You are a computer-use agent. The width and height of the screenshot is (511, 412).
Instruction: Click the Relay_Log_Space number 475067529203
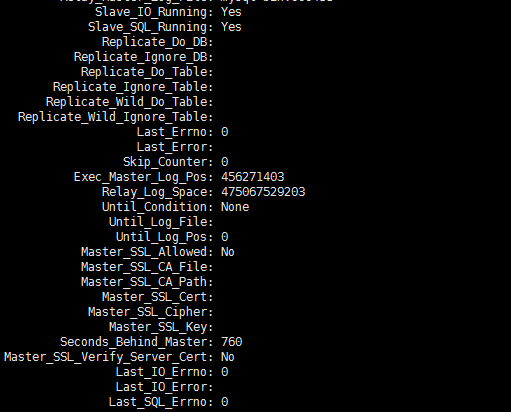[x=263, y=192]
